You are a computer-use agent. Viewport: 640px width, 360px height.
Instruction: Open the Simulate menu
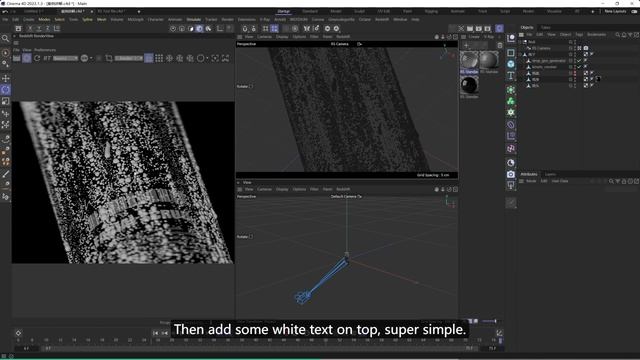tap(193, 19)
